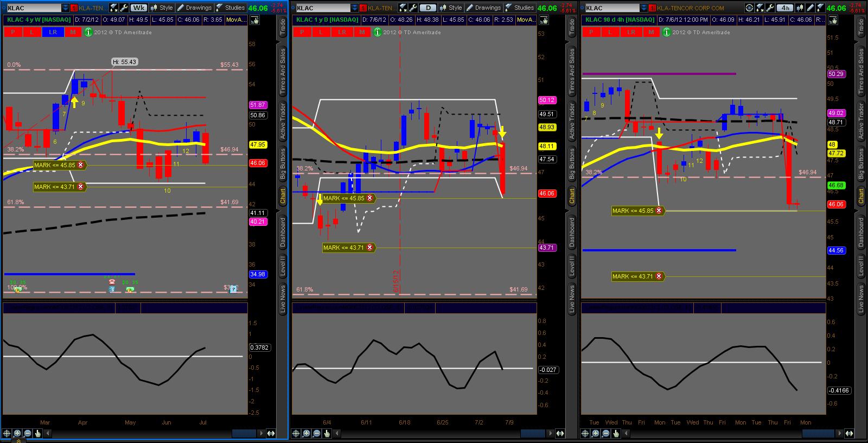The width and height of the screenshot is (868, 443).
Task: Open the Drawings menu in daily chart
Action: pyautogui.click(x=483, y=8)
